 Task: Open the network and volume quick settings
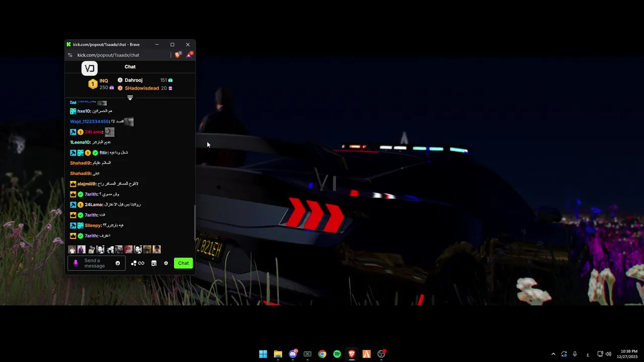tap(604, 354)
